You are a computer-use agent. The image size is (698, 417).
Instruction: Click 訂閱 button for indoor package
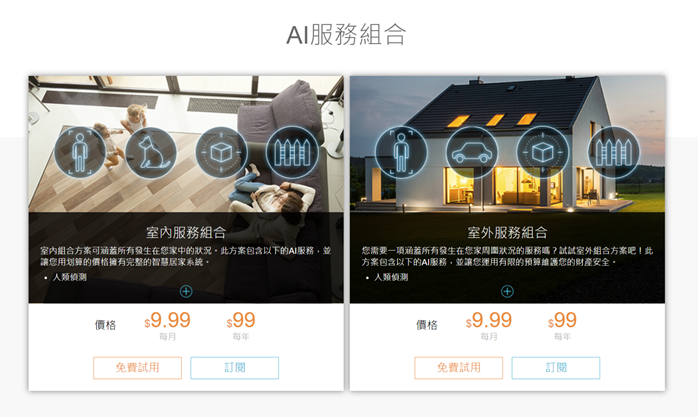point(235,368)
